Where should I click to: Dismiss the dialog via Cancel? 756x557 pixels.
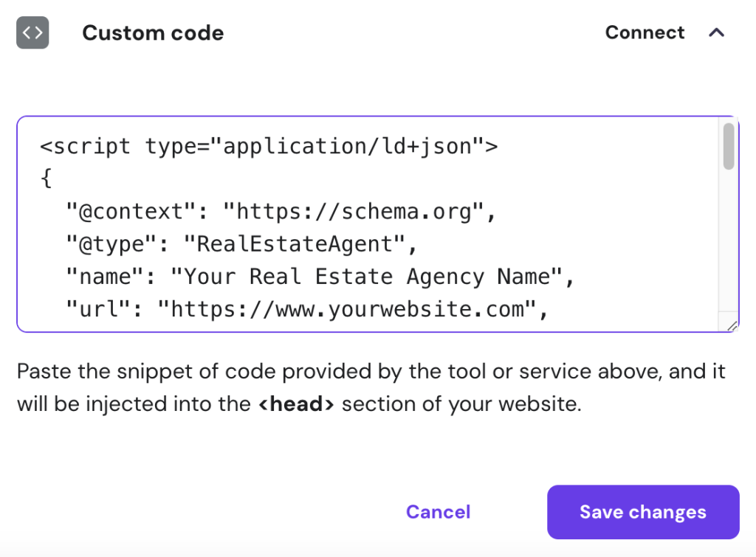(x=438, y=512)
